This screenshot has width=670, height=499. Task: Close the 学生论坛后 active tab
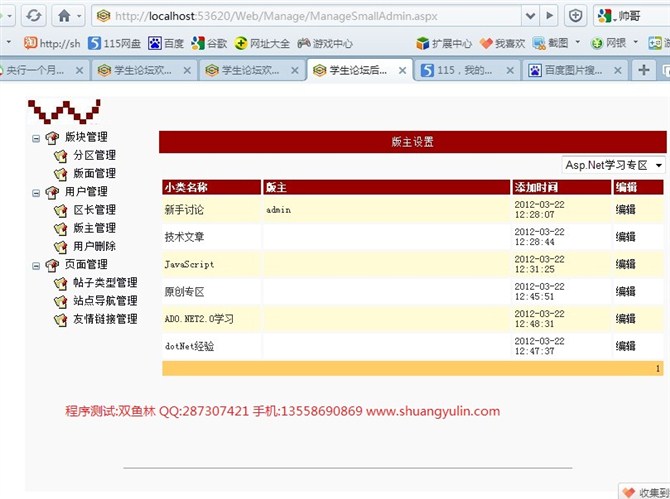tap(402, 70)
